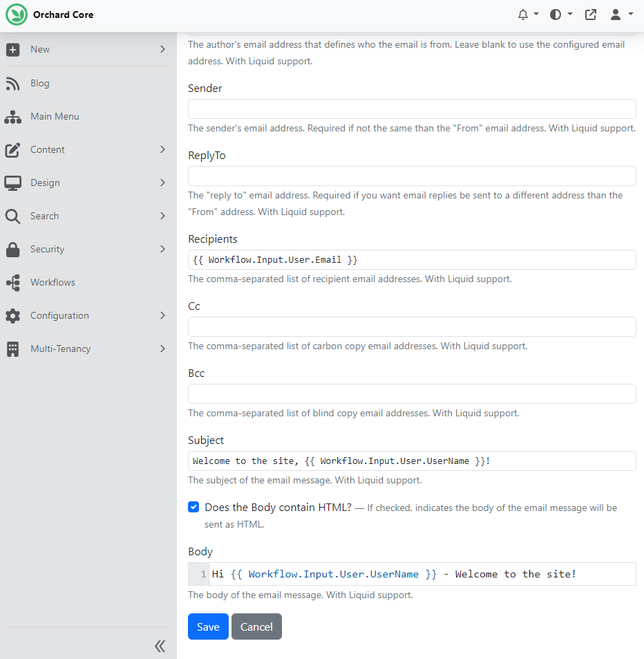Click the Design monitor icon

point(12,183)
